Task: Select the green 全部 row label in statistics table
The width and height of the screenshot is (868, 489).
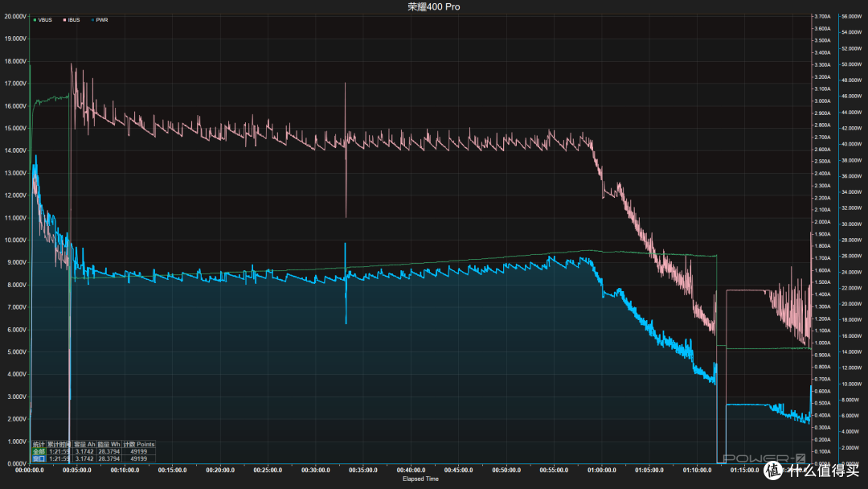Action: [x=39, y=452]
